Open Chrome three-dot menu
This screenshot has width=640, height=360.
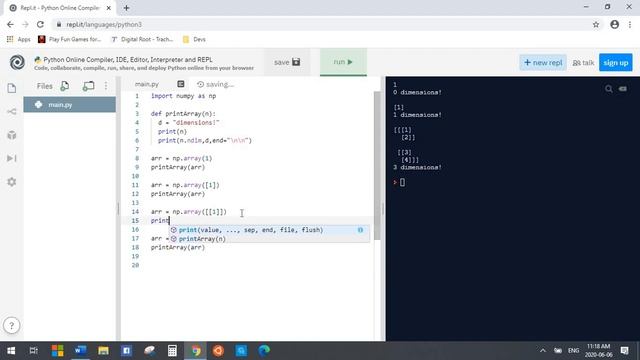click(630, 24)
